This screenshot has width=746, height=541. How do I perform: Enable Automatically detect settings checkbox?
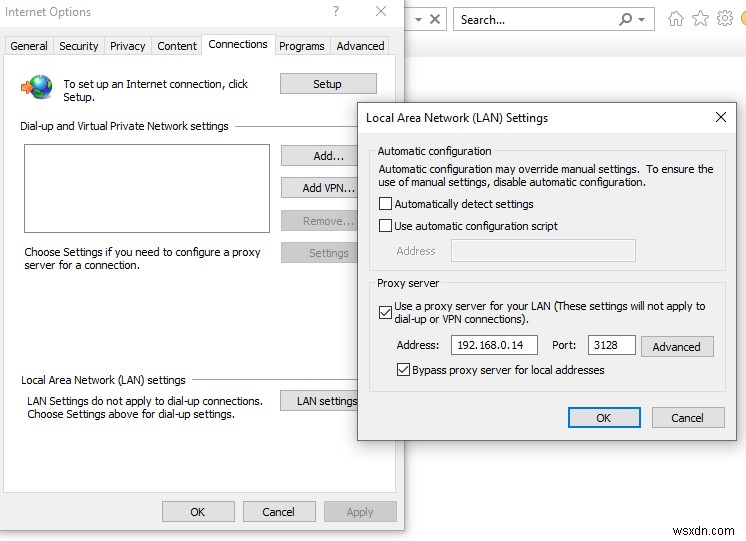(x=385, y=204)
